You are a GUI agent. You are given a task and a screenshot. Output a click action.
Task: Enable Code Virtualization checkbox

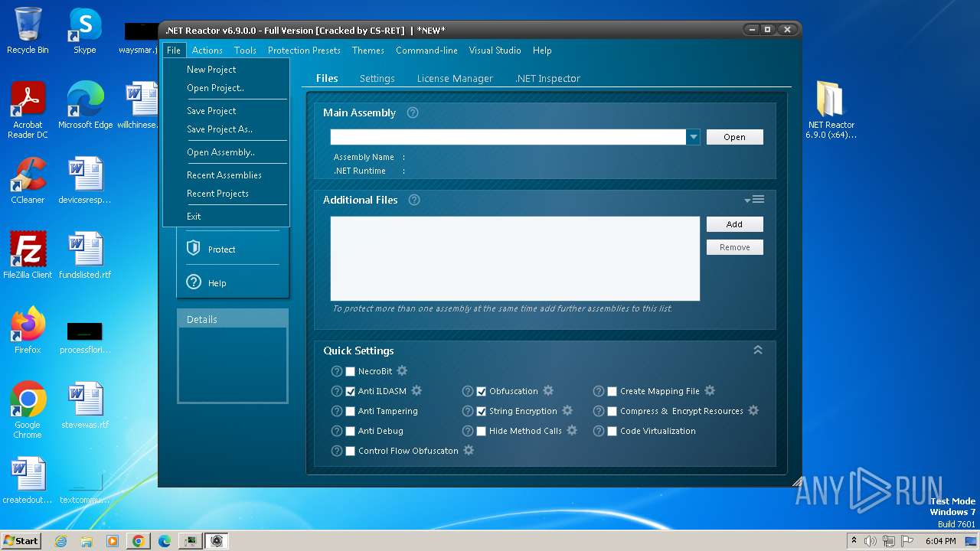coord(612,431)
